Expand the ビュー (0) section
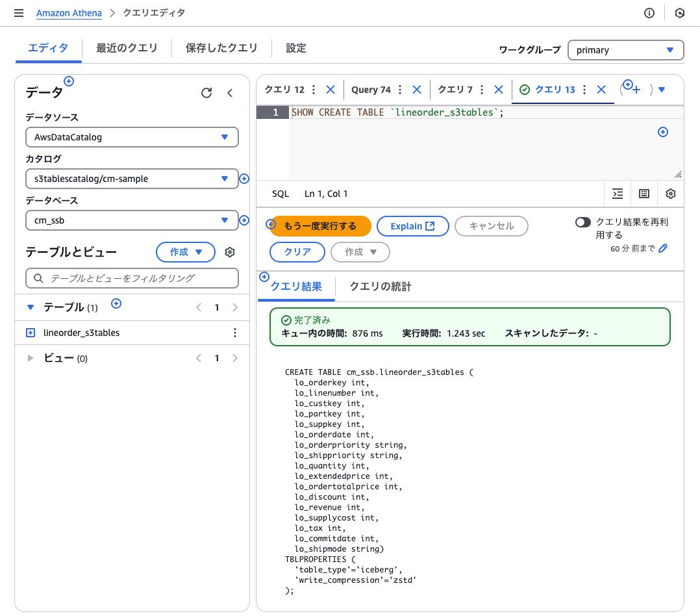Viewport: 700px width, 616px height. click(31, 358)
